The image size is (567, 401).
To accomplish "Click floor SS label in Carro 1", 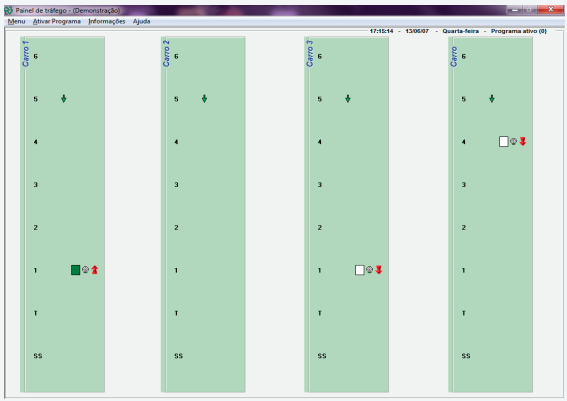I will [38, 356].
